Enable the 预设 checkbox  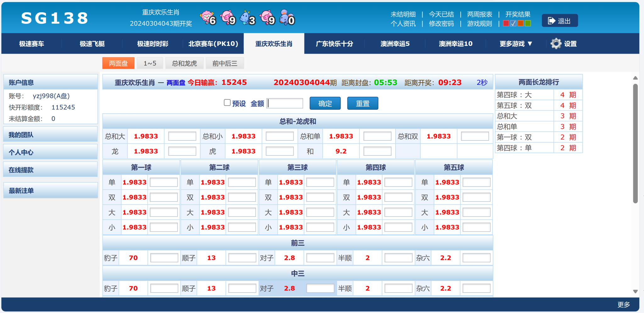[x=227, y=103]
